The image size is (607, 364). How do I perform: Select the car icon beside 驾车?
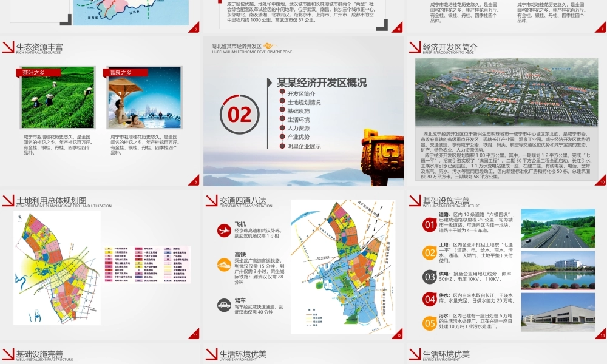(x=224, y=305)
